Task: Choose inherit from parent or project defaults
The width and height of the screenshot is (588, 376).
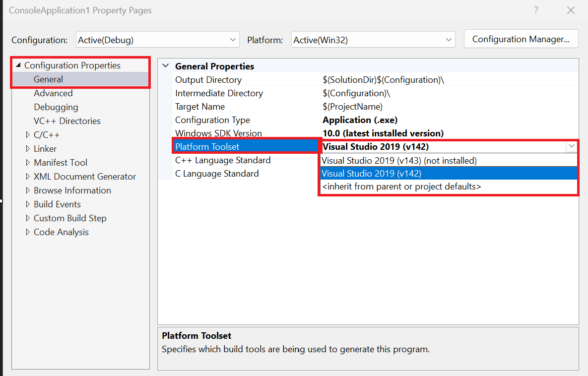Action: tap(449, 187)
